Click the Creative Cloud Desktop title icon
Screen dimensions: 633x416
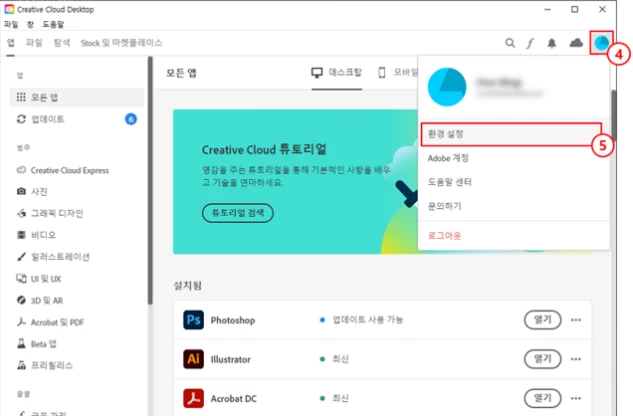click(x=9, y=9)
